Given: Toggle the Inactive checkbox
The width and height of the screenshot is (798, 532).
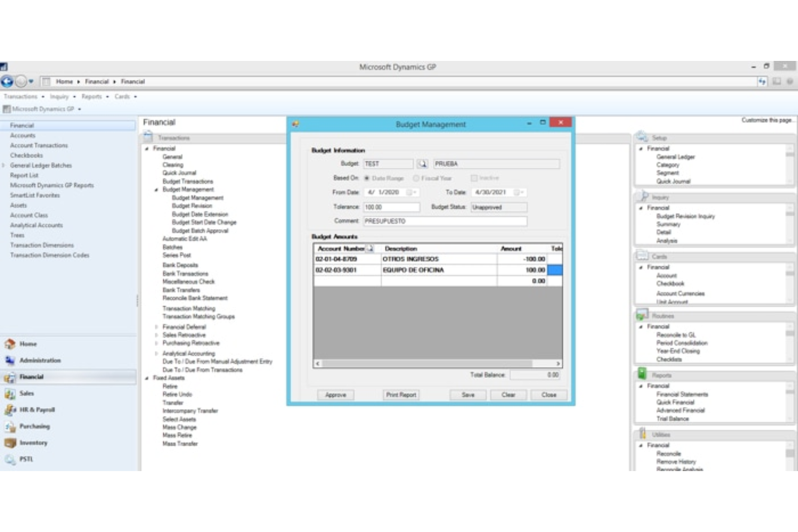Looking at the screenshot, I should pos(474,178).
